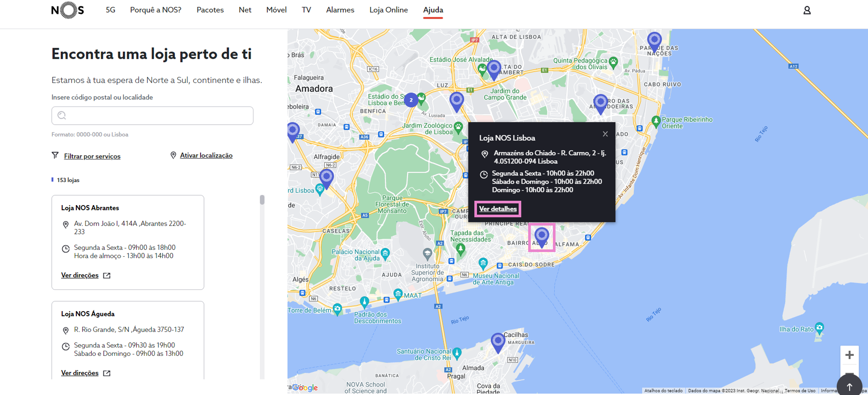Click the Quinta Pedagógica dos Olivais marker
This screenshot has height=395, width=868.
(x=613, y=63)
